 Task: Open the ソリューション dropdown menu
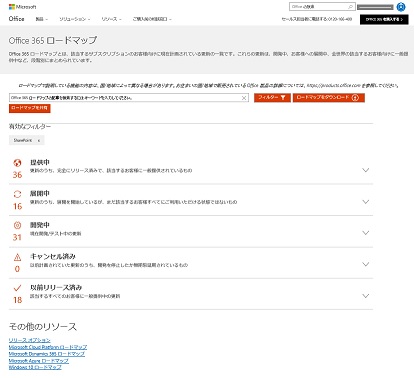click(75, 19)
